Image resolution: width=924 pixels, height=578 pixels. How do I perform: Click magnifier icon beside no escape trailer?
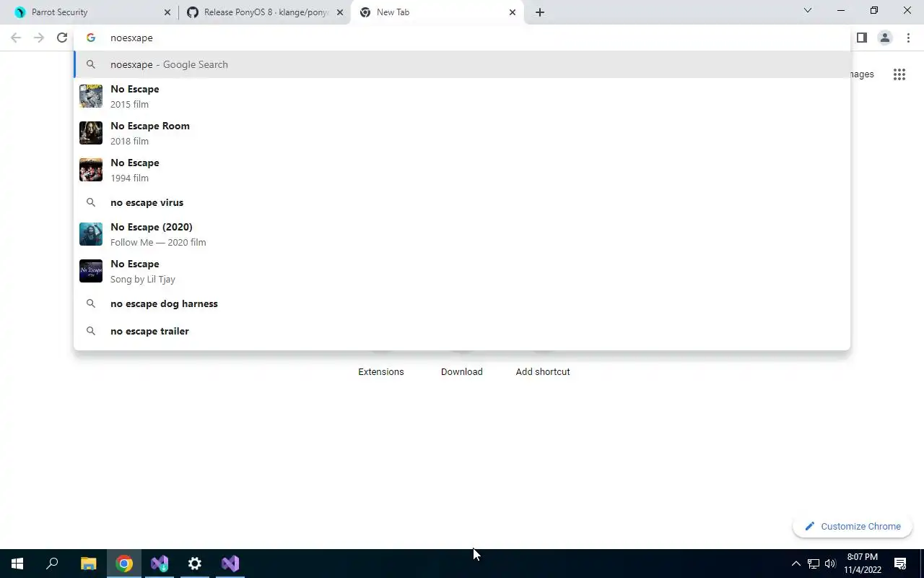coord(91,331)
